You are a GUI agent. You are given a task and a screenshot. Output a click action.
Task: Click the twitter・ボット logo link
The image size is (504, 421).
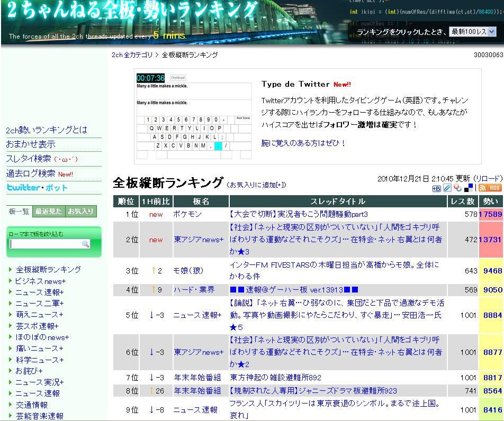click(x=37, y=188)
